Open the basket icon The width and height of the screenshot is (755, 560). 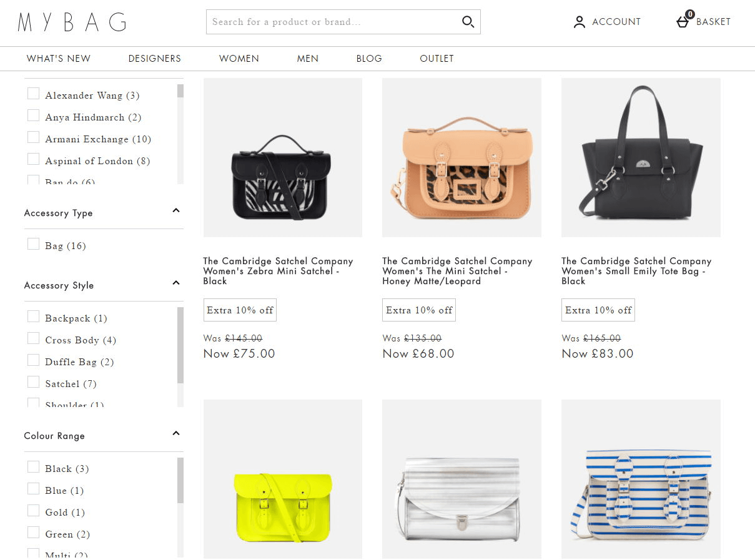click(683, 22)
